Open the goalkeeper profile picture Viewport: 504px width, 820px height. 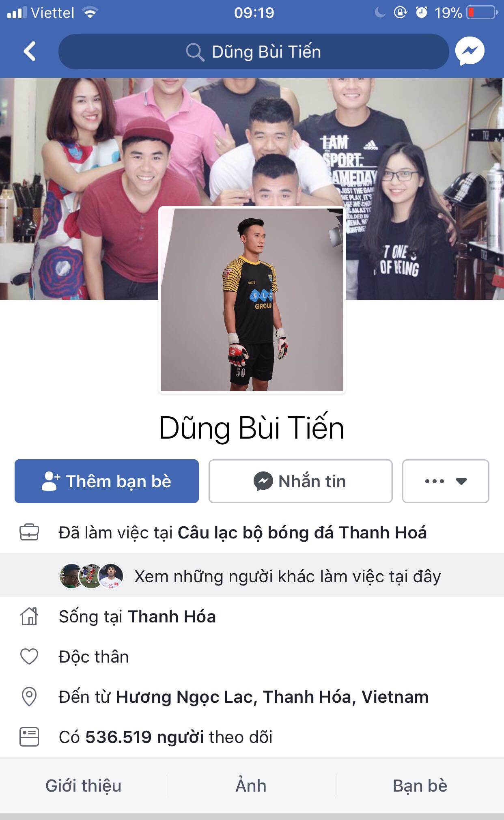252,300
